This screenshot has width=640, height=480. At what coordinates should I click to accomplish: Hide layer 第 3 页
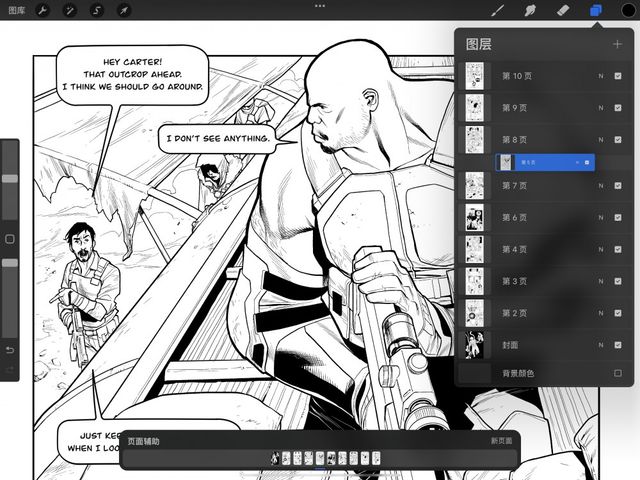(618, 281)
